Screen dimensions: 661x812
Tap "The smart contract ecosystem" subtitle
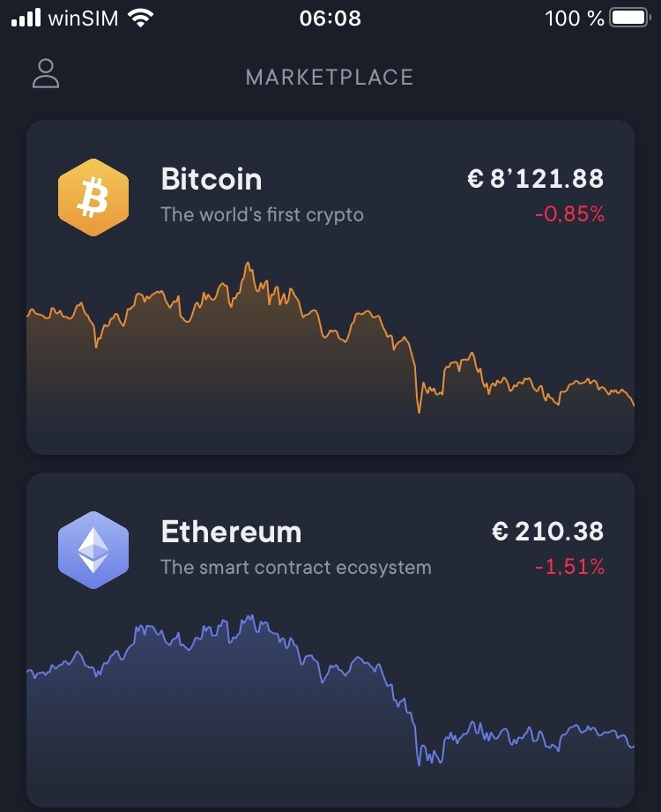click(295, 568)
